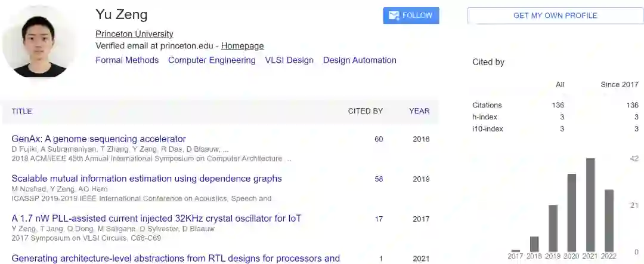Sort publications by the Title column header
The height and width of the screenshot is (264, 644).
click(22, 111)
